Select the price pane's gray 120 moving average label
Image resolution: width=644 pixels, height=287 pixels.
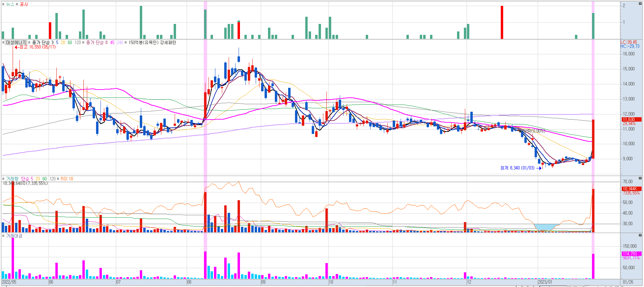[x=78, y=42]
